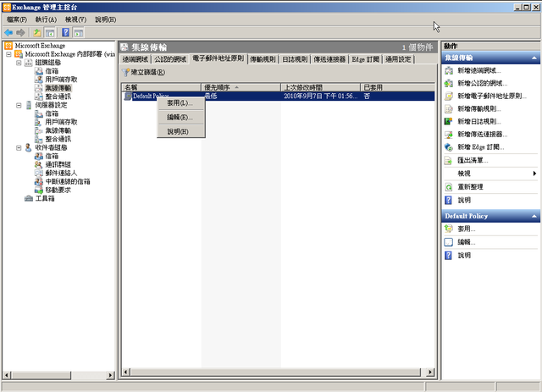The height and width of the screenshot is (392, 542).
Task: Click the 新增傳送連接器 icon
Action: point(449,135)
